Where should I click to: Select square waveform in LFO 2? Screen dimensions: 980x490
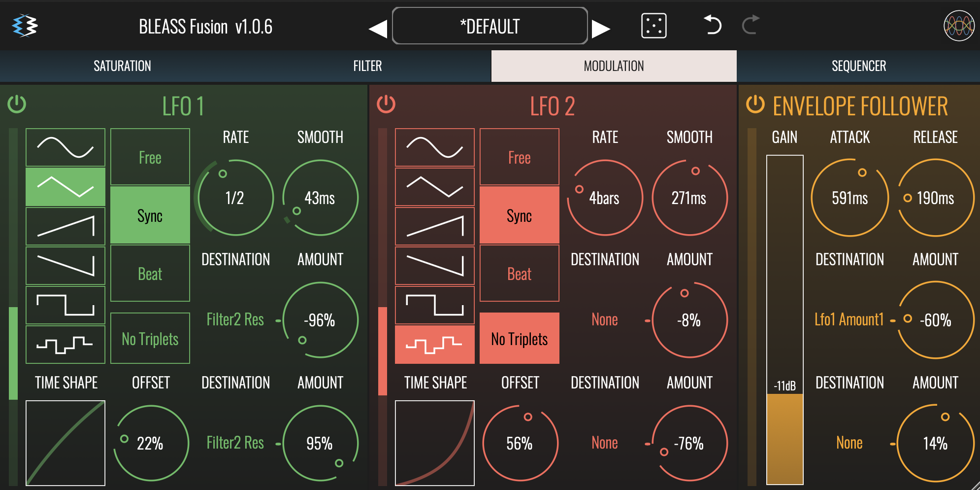[435, 305]
